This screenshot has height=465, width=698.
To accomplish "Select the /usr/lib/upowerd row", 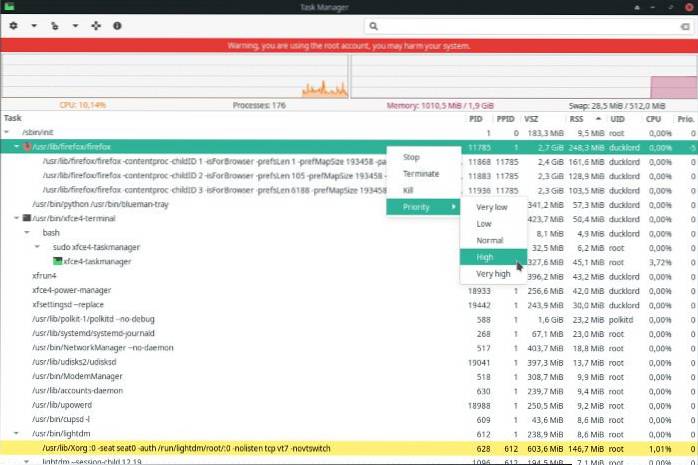I will (349, 405).
